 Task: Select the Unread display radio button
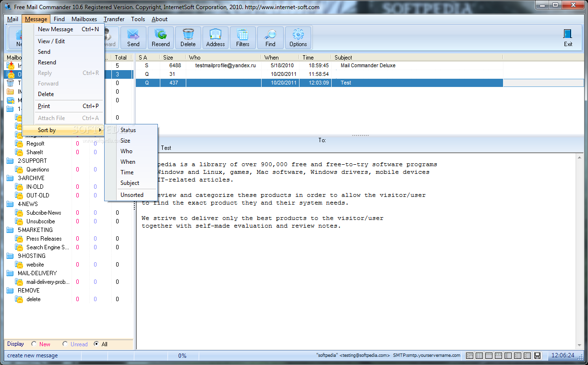[65, 344]
